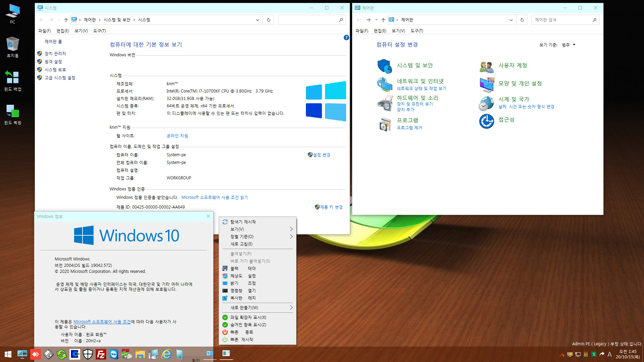This screenshot has width=644, height=362.
Task: Open 보기(V) menu in Control Panel window
Action: [x=398, y=31]
